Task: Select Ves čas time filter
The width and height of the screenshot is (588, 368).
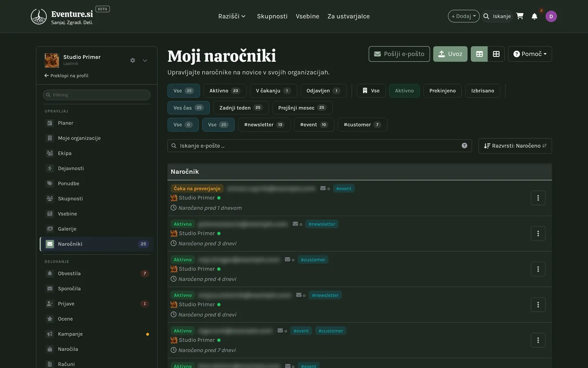Action: [x=189, y=108]
